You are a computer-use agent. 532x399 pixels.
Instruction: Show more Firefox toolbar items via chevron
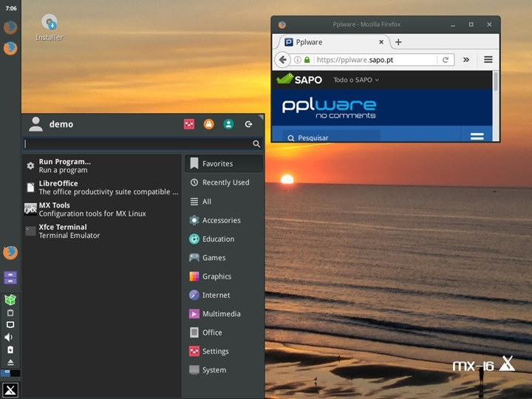466,60
